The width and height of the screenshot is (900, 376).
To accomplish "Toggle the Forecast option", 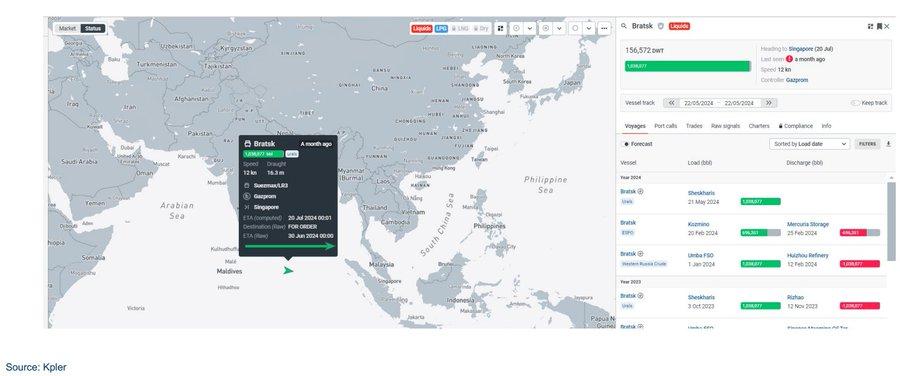I will click(x=638, y=144).
